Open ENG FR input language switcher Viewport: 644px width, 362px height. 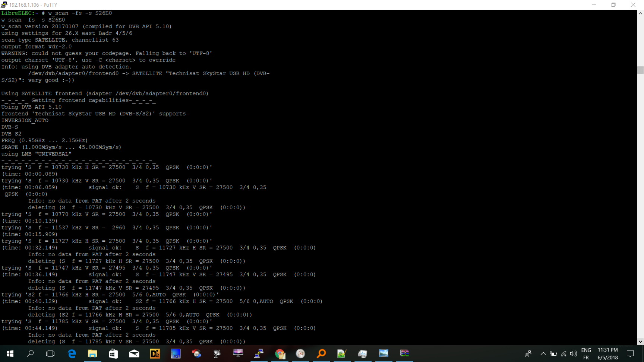tap(586, 354)
